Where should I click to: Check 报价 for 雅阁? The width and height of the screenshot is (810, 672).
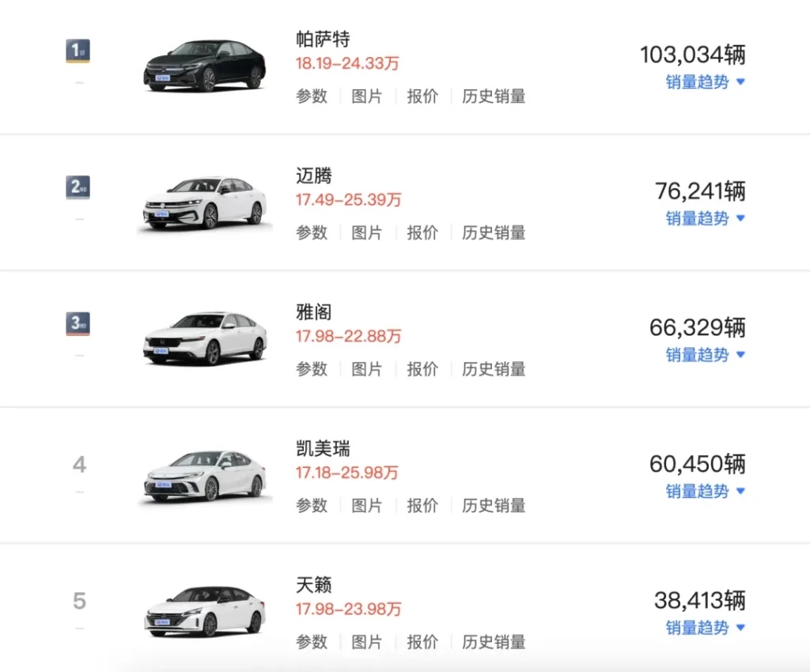[422, 369]
